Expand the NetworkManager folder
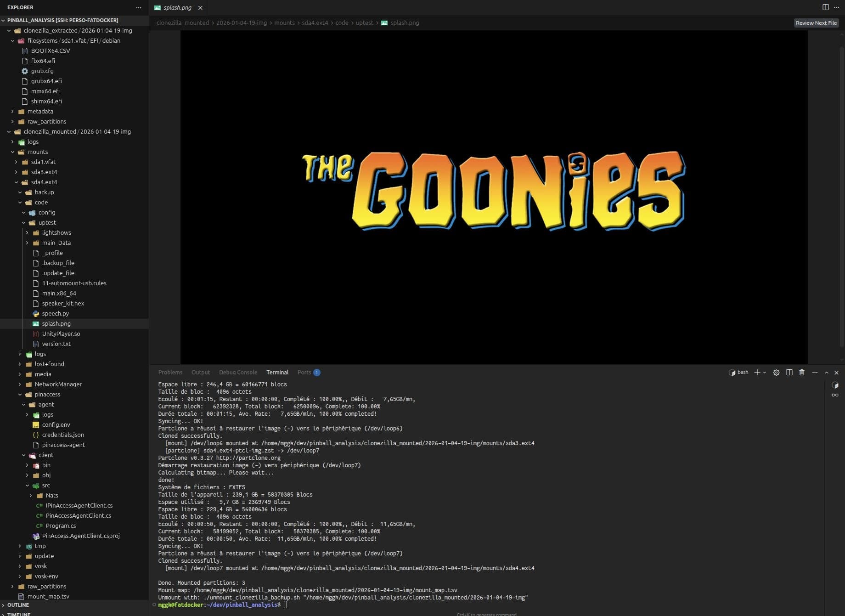The height and width of the screenshot is (616, 845). pyautogui.click(x=20, y=384)
